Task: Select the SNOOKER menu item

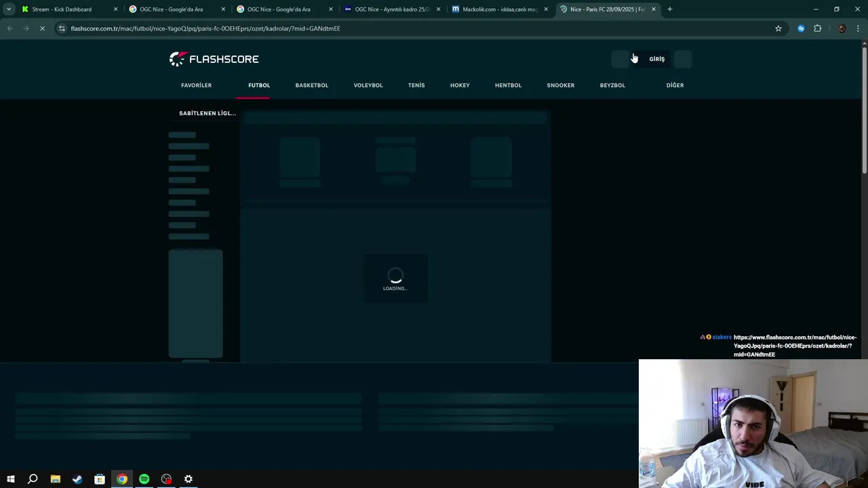Action: 561,85
